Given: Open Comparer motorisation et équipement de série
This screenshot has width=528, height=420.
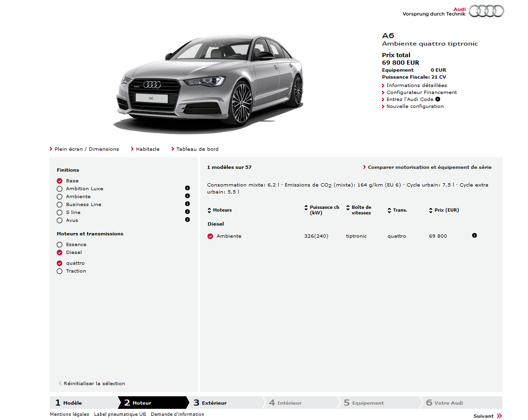Looking at the screenshot, I should tap(429, 167).
